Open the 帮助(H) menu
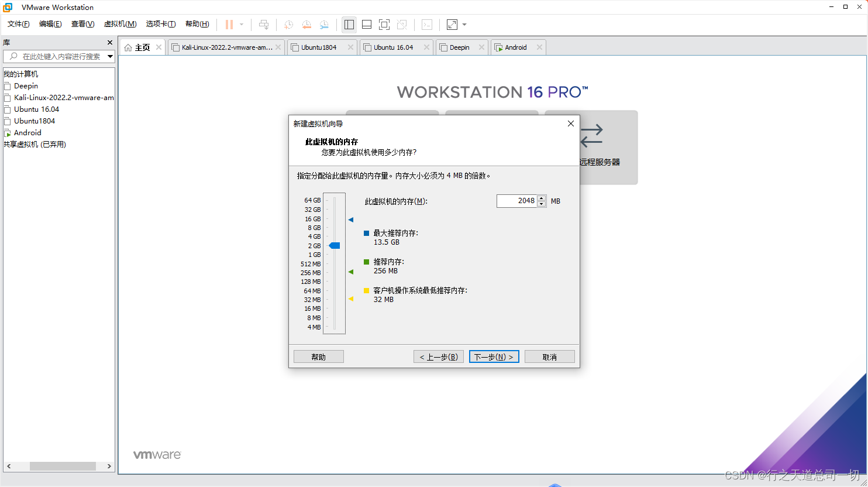868x487 pixels. pyautogui.click(x=197, y=24)
